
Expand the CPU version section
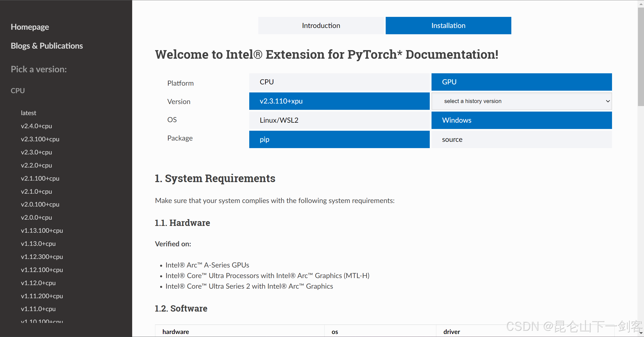(x=18, y=90)
